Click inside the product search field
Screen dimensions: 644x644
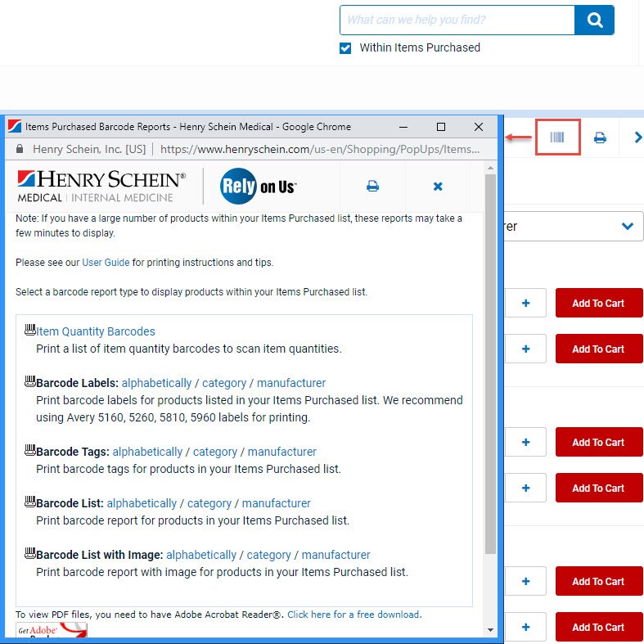point(457,20)
